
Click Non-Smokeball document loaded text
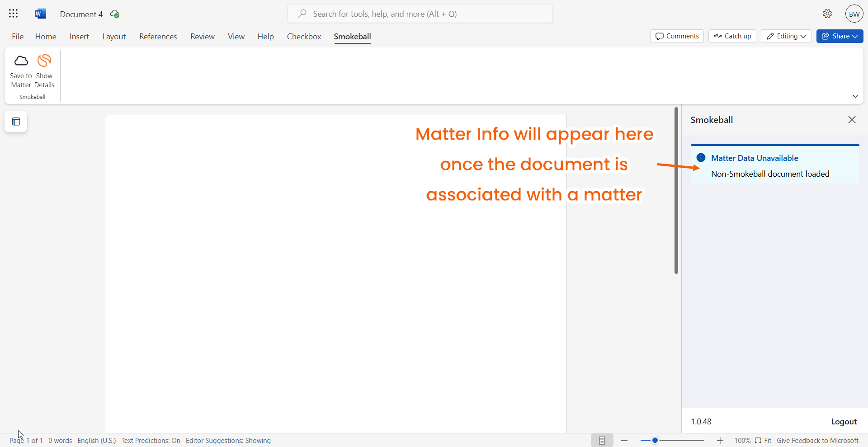[x=770, y=174]
